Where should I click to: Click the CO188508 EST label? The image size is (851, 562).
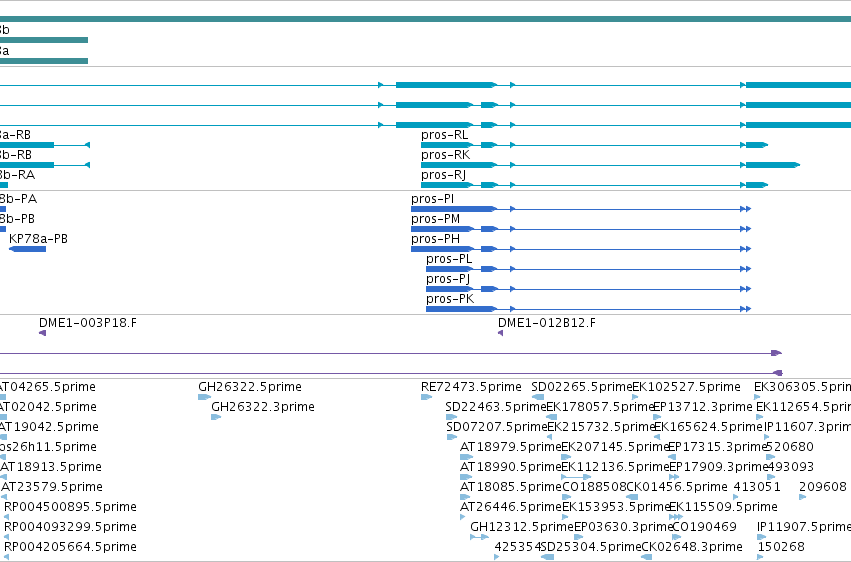pyautogui.click(x=594, y=487)
